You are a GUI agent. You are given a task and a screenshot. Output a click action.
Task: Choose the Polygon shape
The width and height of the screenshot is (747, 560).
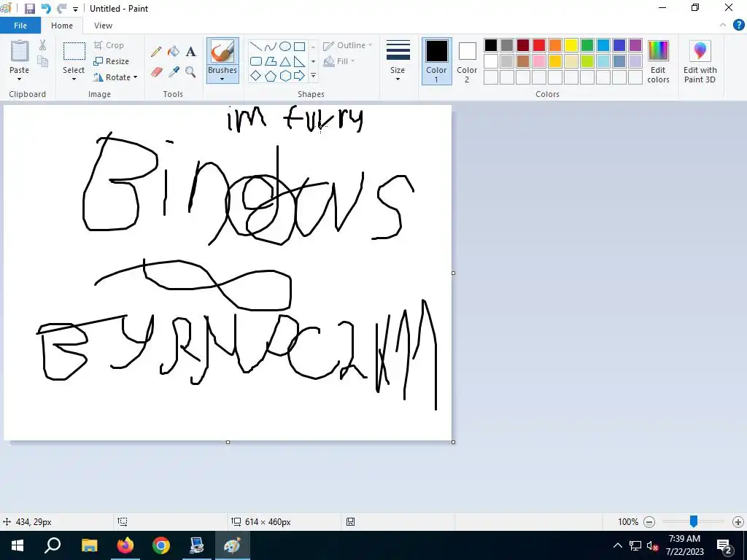[x=270, y=61]
